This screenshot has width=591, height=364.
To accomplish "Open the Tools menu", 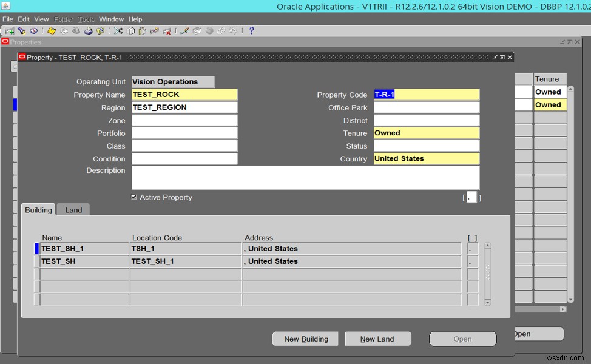I will pos(87,19).
